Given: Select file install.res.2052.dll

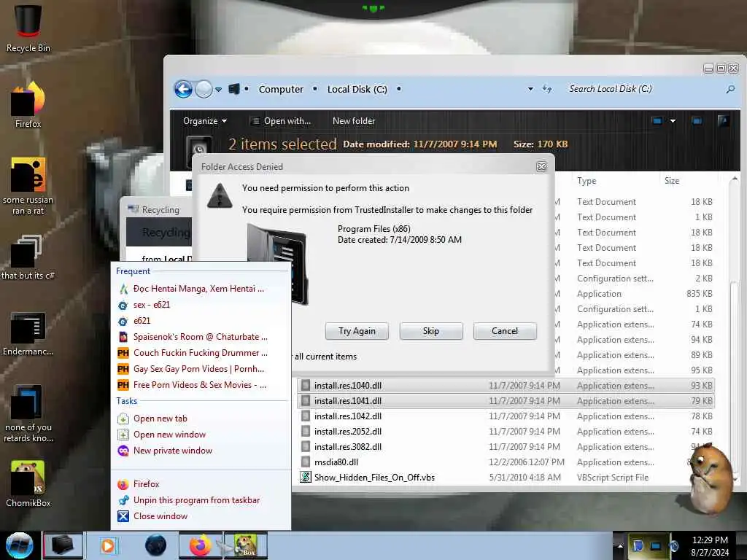Looking at the screenshot, I should [506, 432].
